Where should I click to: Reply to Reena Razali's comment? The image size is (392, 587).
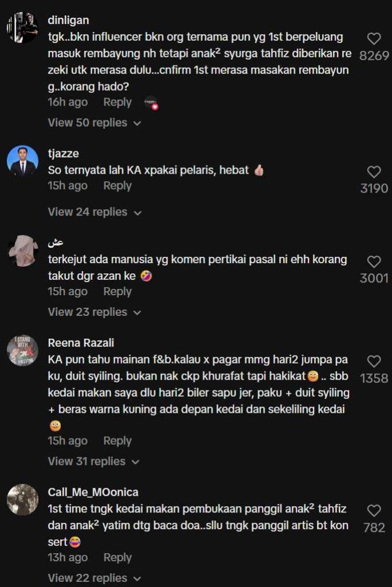[117, 441]
